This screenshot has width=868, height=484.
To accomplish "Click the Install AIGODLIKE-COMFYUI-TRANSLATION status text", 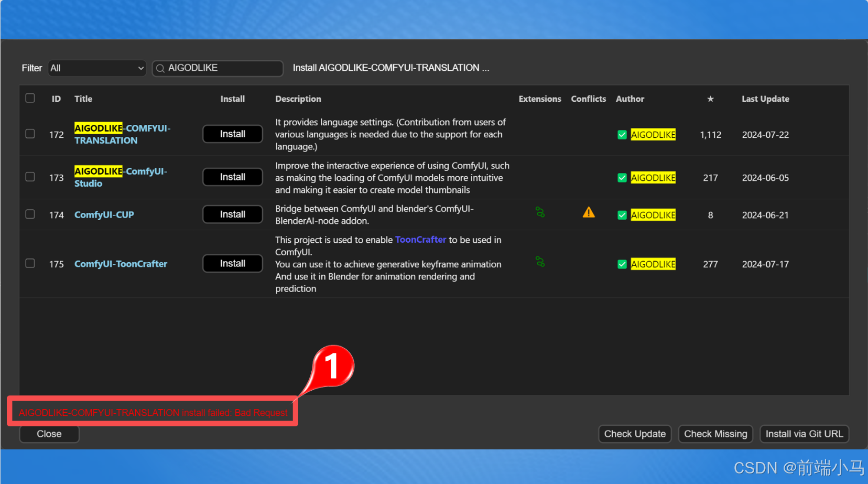I will pos(391,68).
